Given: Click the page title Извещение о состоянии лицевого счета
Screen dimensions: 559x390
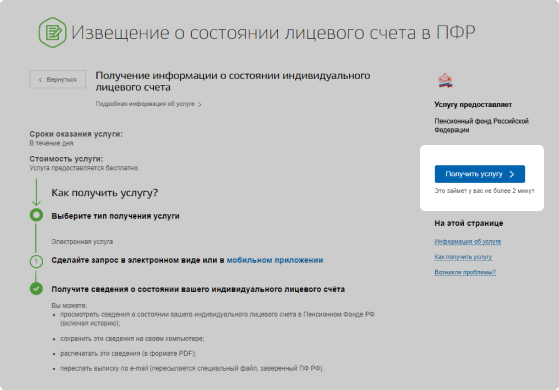Looking at the screenshot, I should click(273, 33).
